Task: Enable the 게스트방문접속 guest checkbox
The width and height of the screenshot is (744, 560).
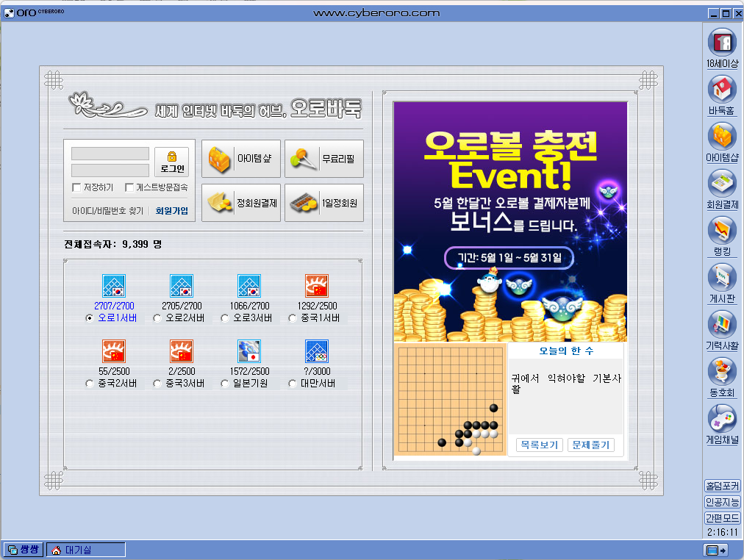Action: point(129,187)
